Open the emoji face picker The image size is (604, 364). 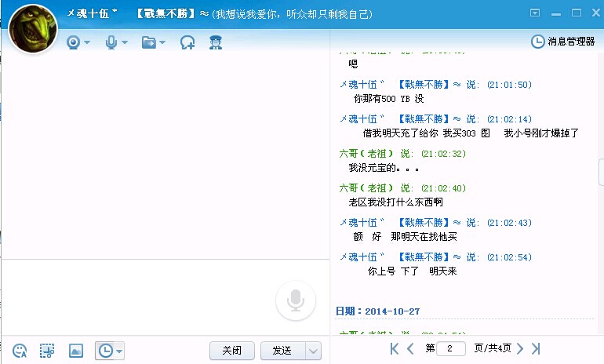[x=20, y=351]
